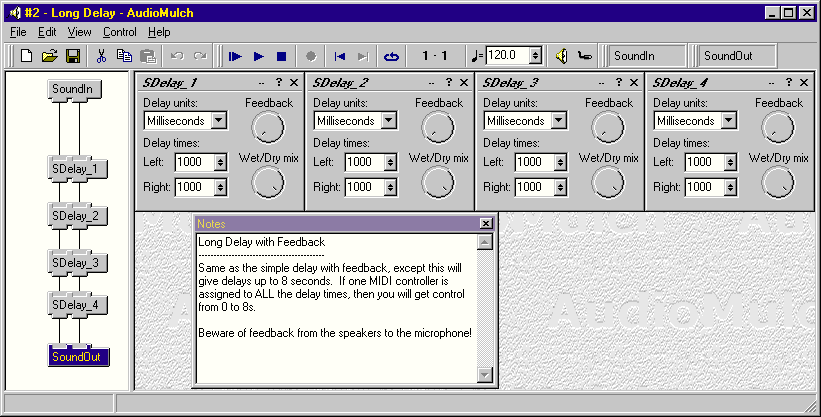Open the Control menu
The width and height of the screenshot is (821, 417).
[x=119, y=32]
